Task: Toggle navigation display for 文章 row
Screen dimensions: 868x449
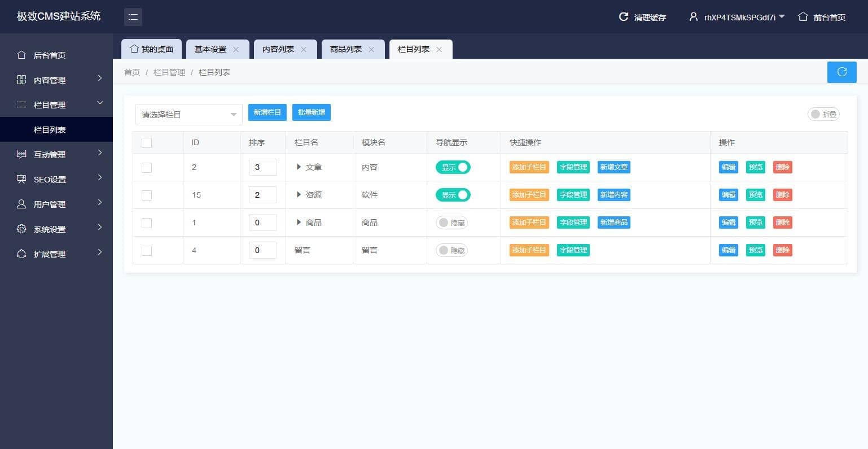Action: click(x=453, y=167)
